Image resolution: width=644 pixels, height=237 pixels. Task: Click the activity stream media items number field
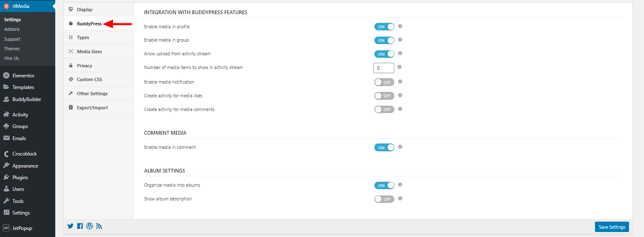[383, 68]
